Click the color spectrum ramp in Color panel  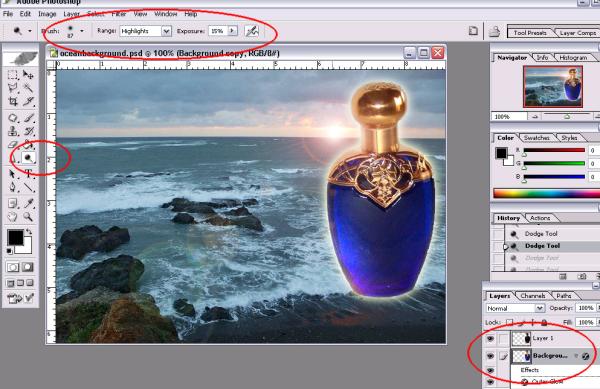546,194
